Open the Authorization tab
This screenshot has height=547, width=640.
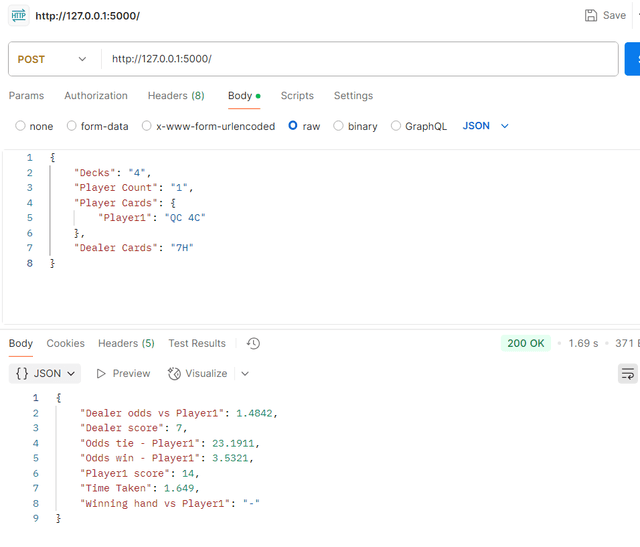pyautogui.click(x=96, y=96)
